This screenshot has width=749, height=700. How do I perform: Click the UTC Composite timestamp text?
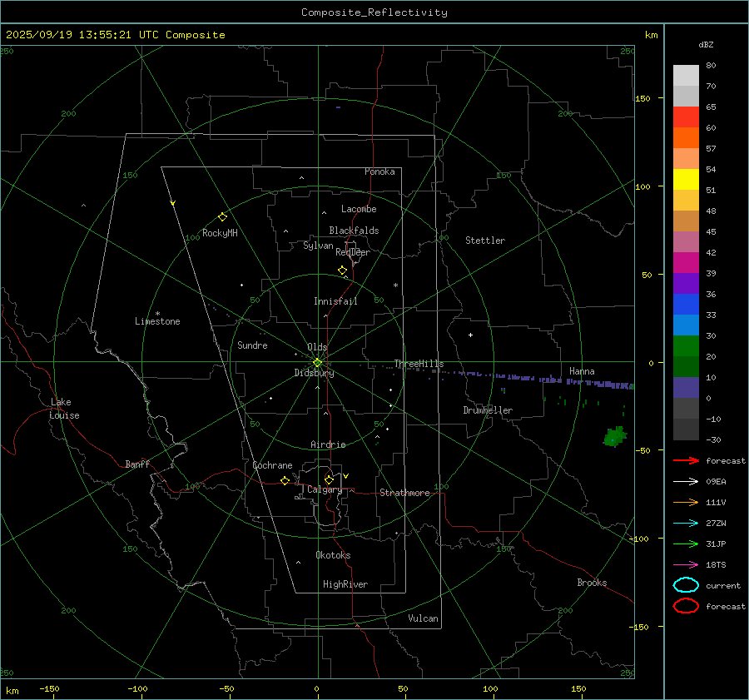point(116,35)
